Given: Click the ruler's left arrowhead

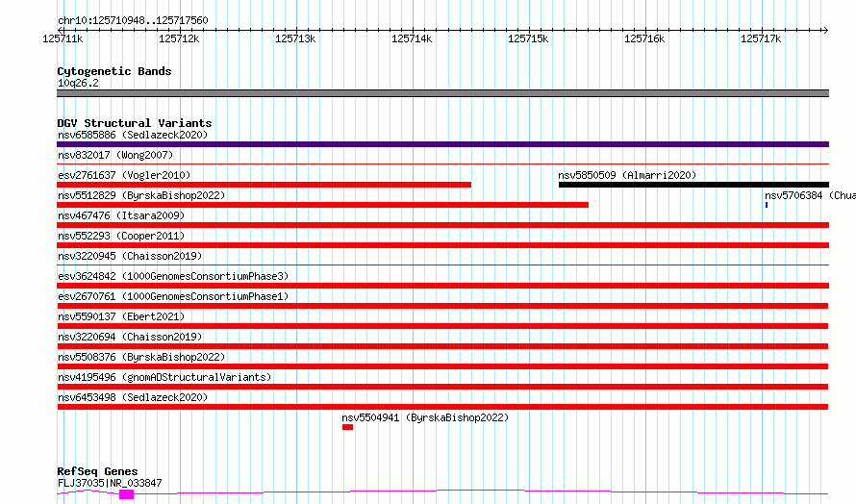Looking at the screenshot, I should tap(60, 30).
